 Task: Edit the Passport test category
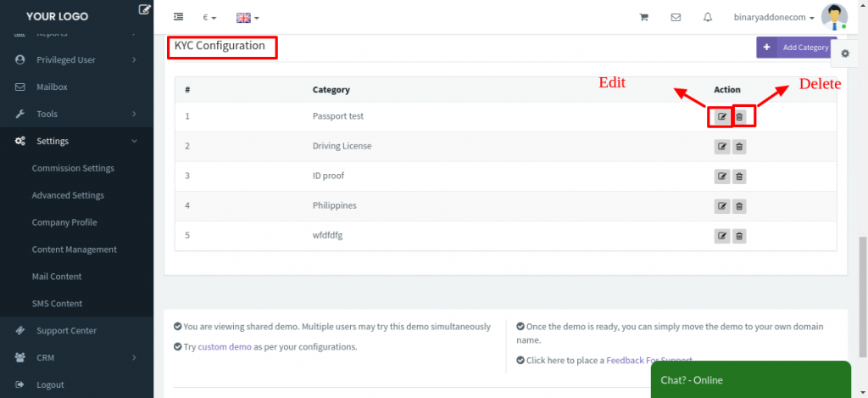722,117
